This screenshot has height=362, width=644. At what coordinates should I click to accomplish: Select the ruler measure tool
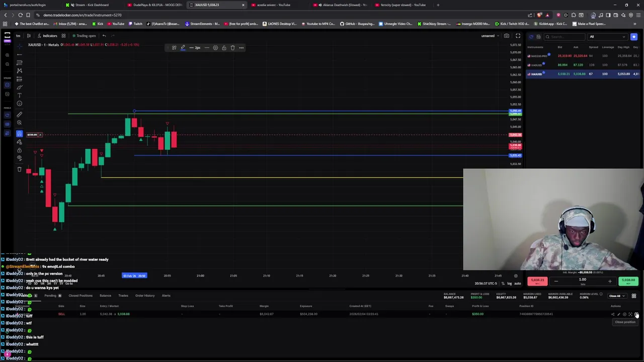20,115
